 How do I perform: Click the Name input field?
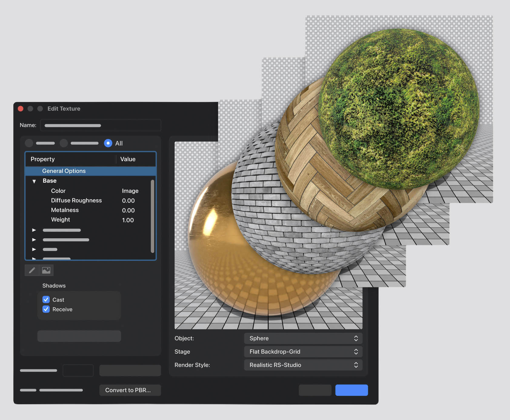click(x=101, y=125)
